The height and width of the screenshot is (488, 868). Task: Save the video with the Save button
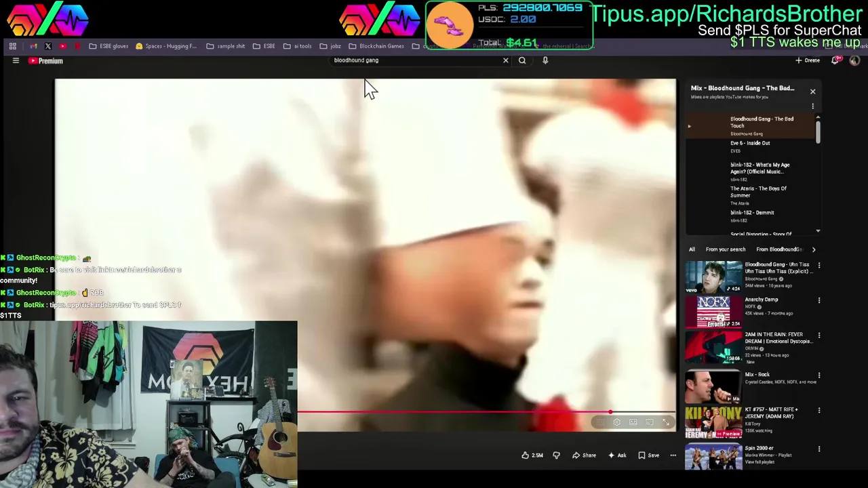coord(648,455)
